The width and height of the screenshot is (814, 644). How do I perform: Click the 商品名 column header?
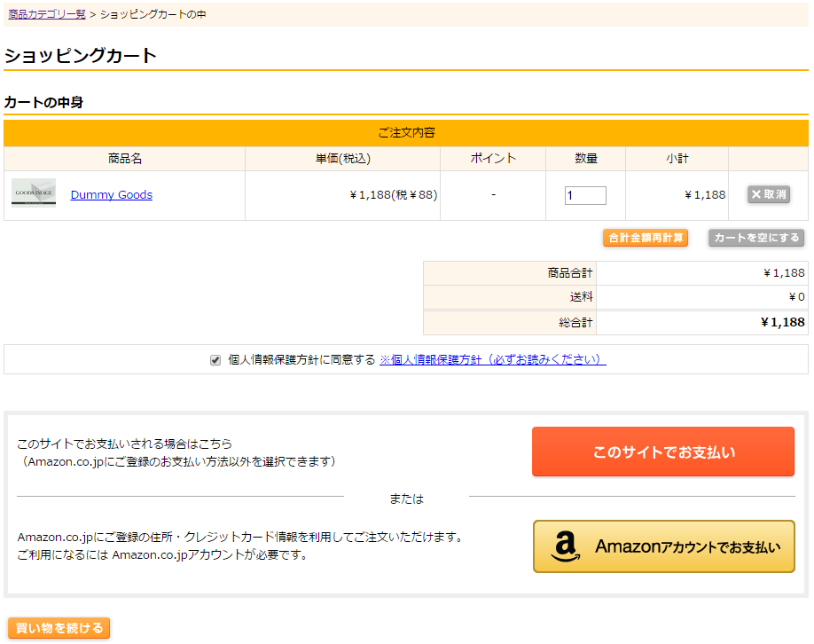(x=125, y=159)
